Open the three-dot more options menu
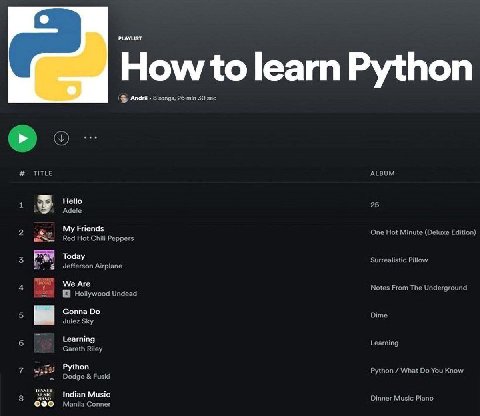 click(x=90, y=138)
